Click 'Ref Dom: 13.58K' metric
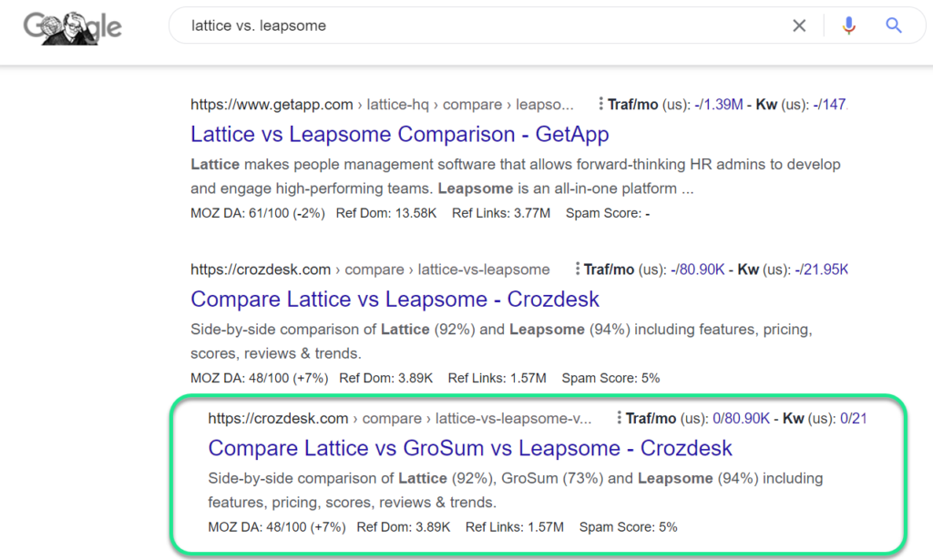Image resolution: width=933 pixels, height=560 pixels. click(386, 213)
